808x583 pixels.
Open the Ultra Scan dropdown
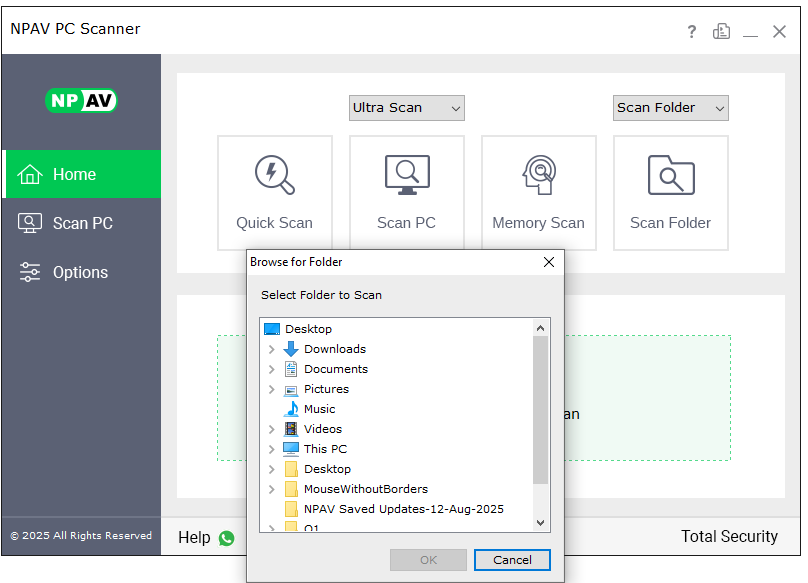407,108
